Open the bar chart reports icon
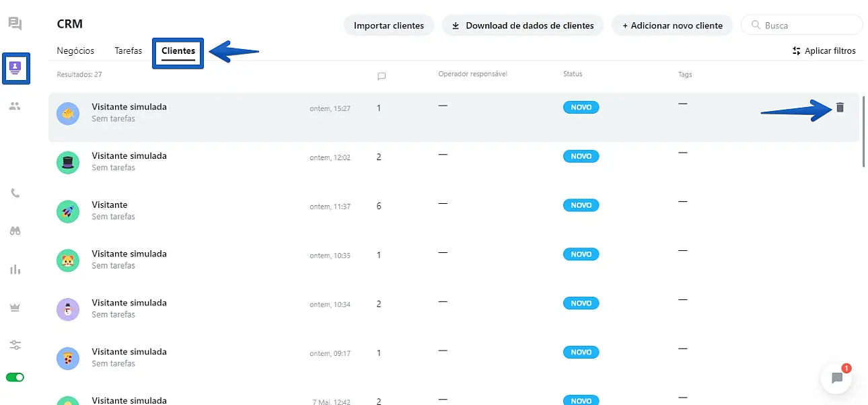The image size is (868, 405). pyautogui.click(x=15, y=269)
